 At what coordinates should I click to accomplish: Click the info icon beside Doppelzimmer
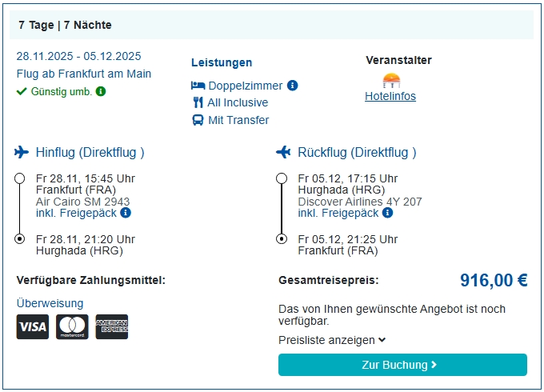pyautogui.click(x=293, y=86)
